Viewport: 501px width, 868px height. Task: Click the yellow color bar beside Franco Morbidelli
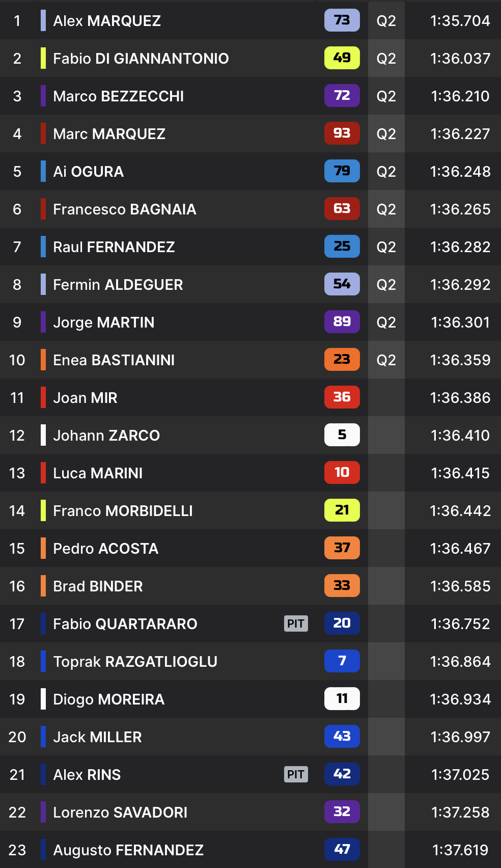coord(43,511)
